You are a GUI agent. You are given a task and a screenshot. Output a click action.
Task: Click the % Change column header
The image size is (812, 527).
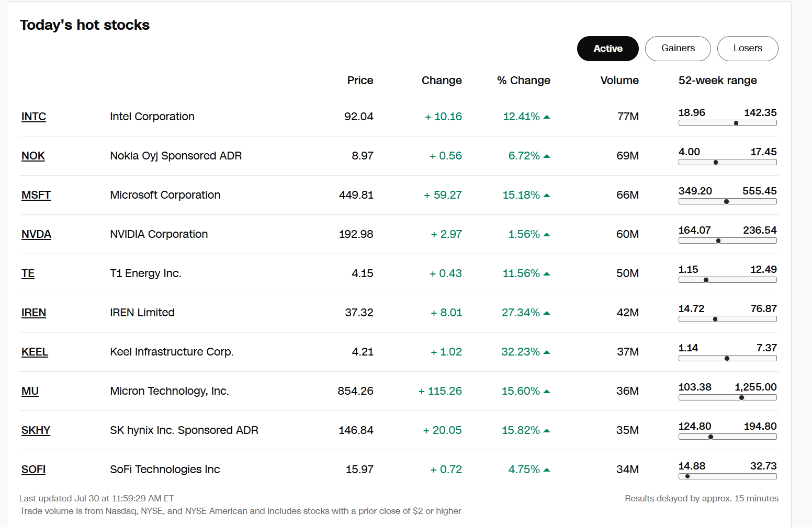pyautogui.click(x=524, y=81)
